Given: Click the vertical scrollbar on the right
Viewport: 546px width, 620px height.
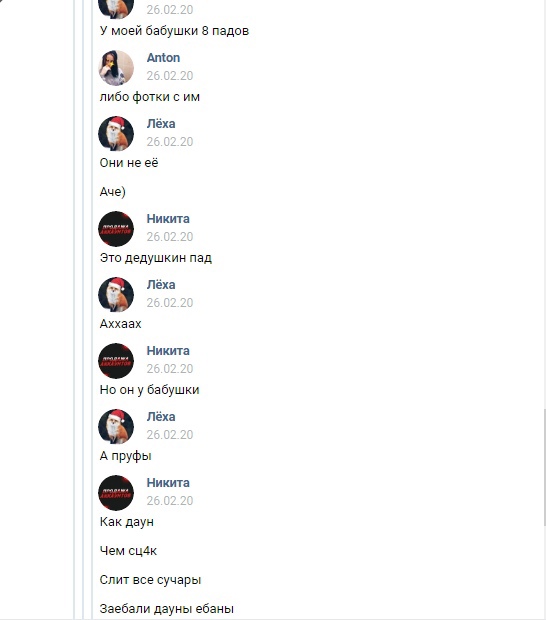Looking at the screenshot, I should pos(544,468).
